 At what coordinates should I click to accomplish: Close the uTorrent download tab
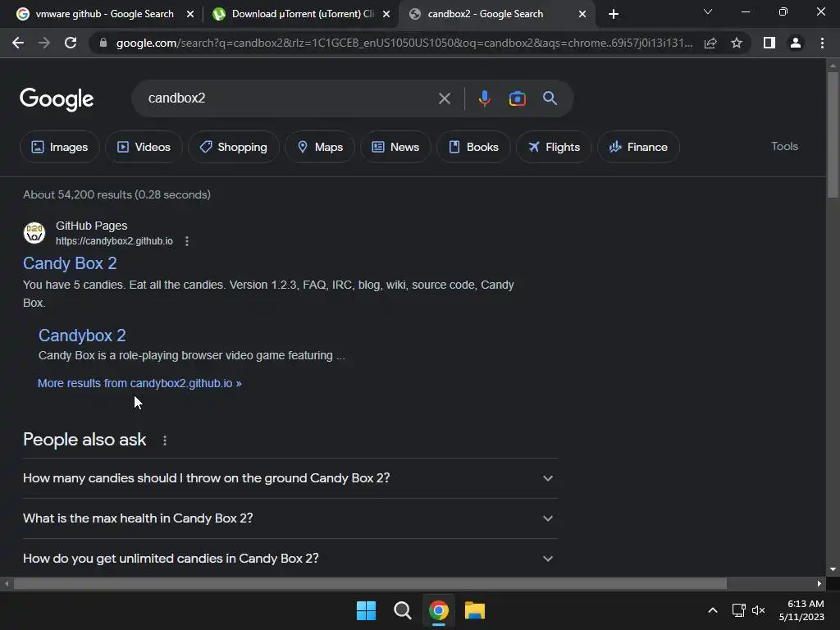pyautogui.click(x=386, y=14)
